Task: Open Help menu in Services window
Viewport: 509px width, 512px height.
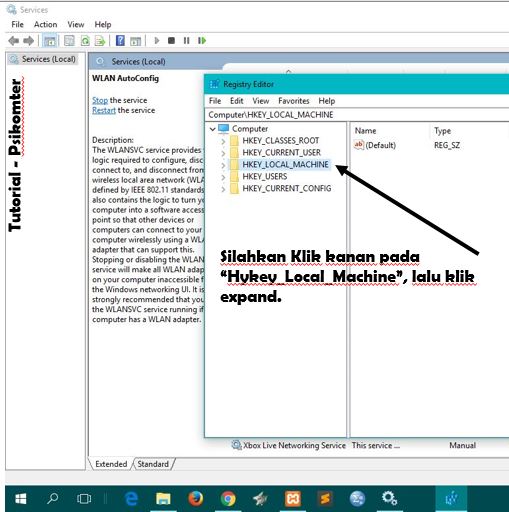Action: pyautogui.click(x=103, y=24)
